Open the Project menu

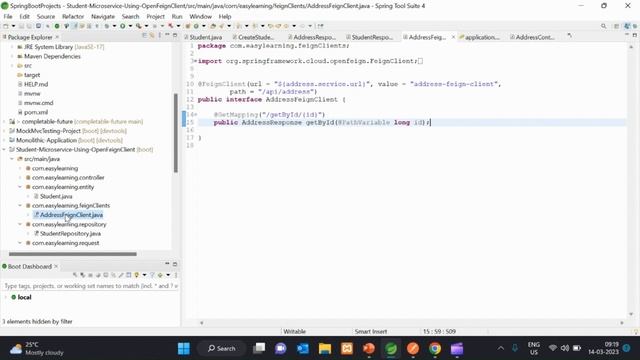156,16
